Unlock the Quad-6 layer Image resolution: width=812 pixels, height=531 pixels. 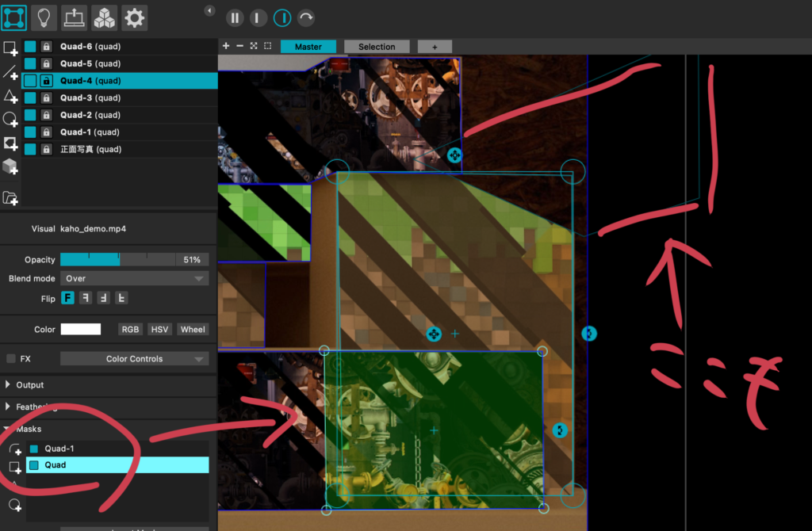(47, 47)
